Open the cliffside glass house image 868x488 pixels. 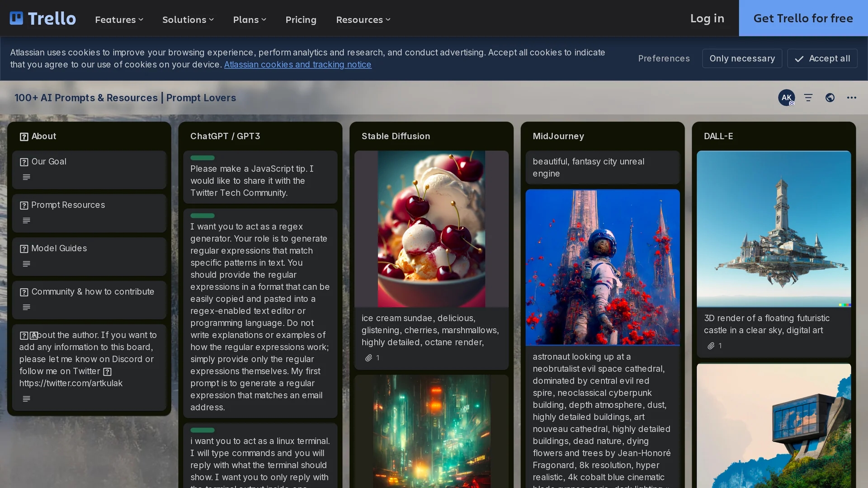[774, 426]
